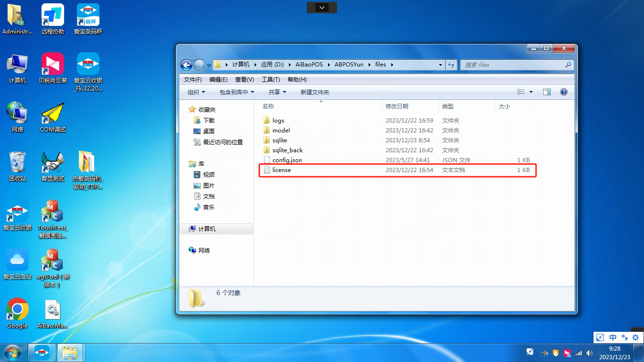Refresh the folder via address bar button
Image resolution: width=644 pixels, height=362 pixels.
coord(452,65)
